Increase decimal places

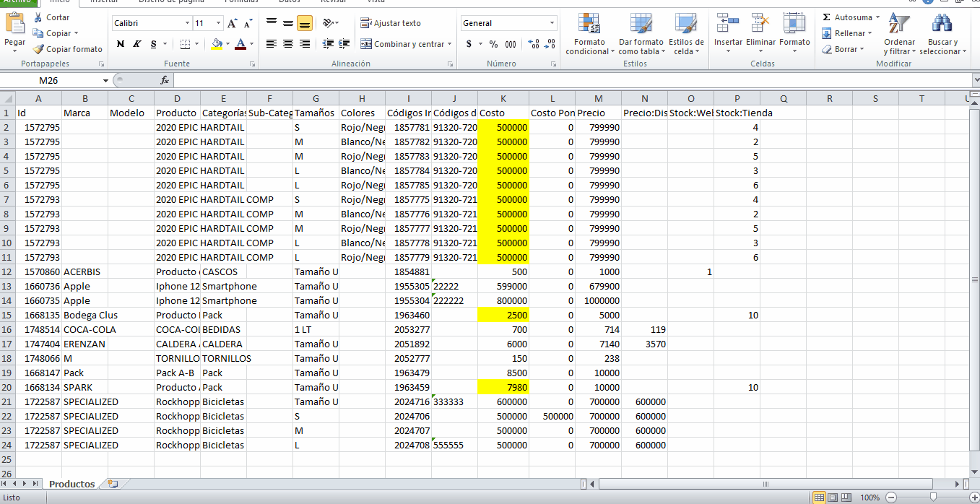(x=533, y=44)
